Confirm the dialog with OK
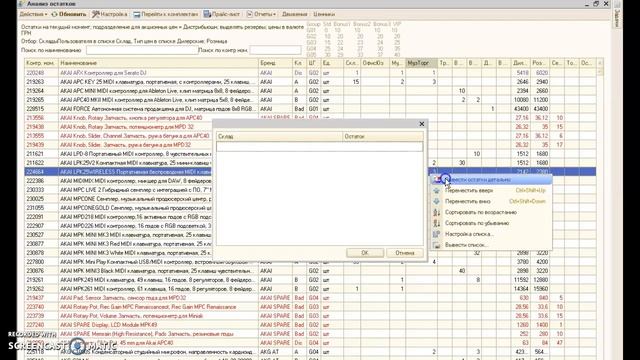Image resolution: width=640 pixels, height=360 pixels. point(365,253)
